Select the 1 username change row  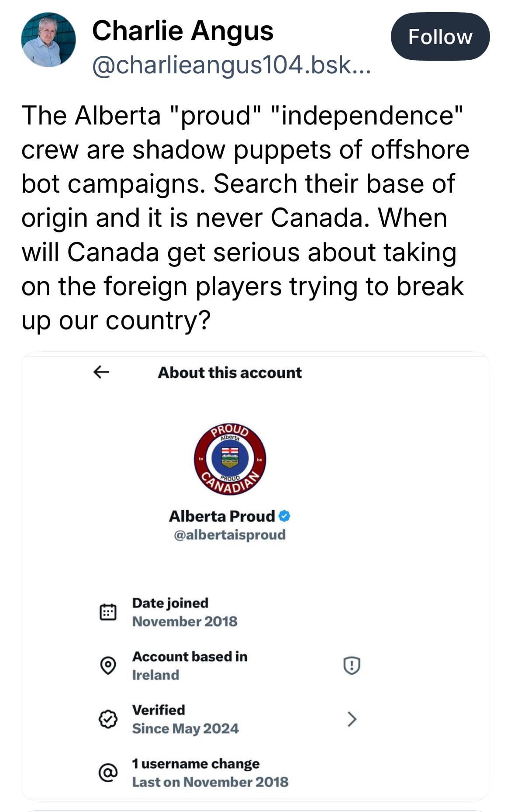pos(210,773)
